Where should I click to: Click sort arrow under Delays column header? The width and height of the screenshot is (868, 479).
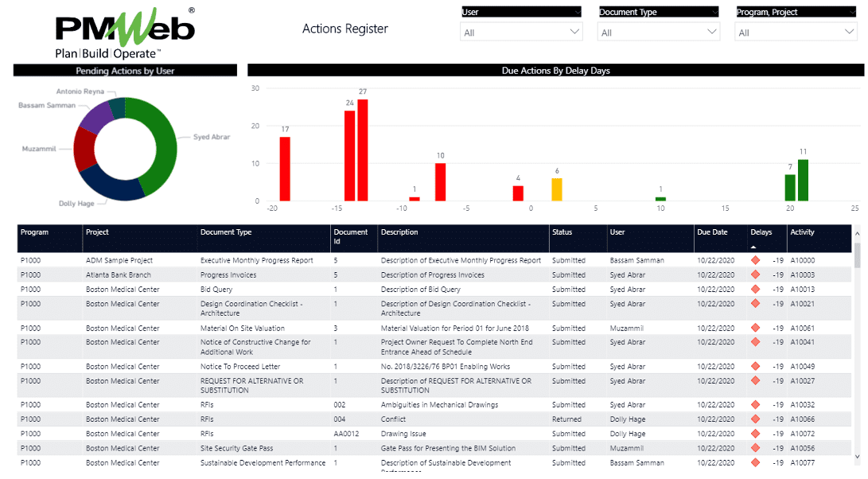point(754,247)
